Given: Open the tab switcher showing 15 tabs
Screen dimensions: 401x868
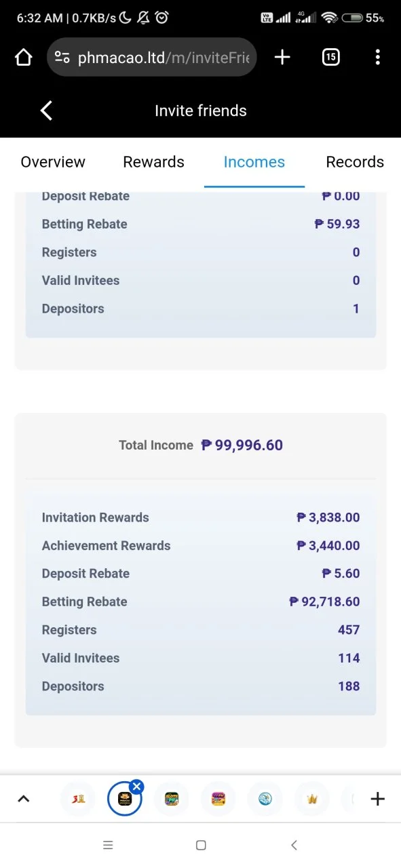Looking at the screenshot, I should pos(330,58).
